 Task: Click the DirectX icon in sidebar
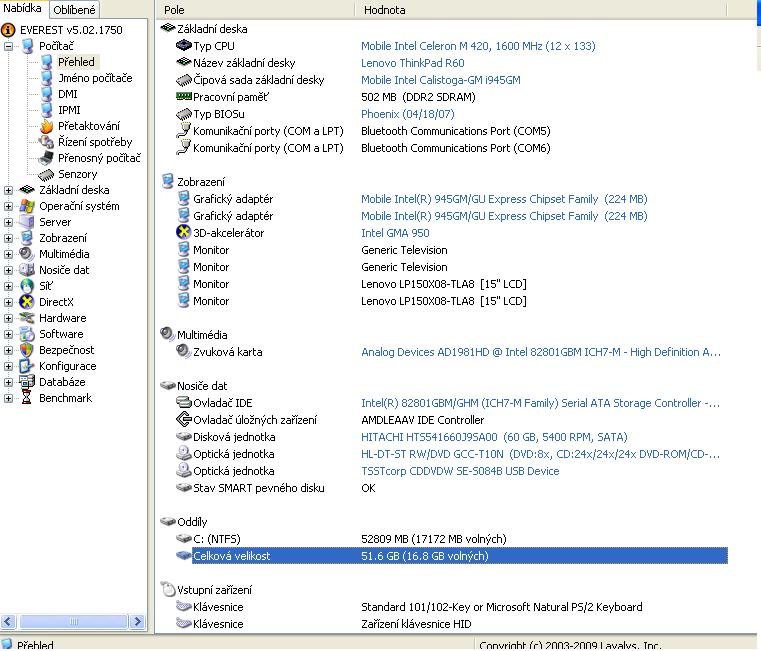[x=27, y=302]
